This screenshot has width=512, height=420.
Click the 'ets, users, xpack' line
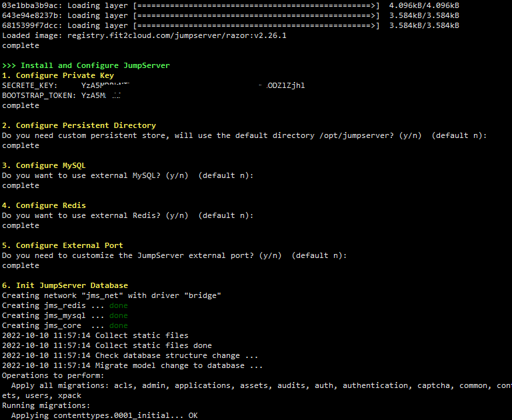[x=41, y=395]
